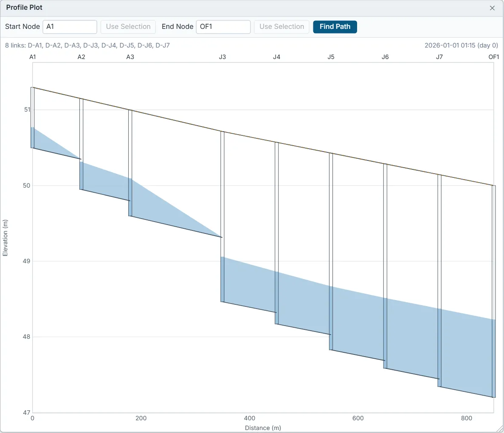Click the 2026-01-01 01:15 timestamp

[x=461, y=45]
